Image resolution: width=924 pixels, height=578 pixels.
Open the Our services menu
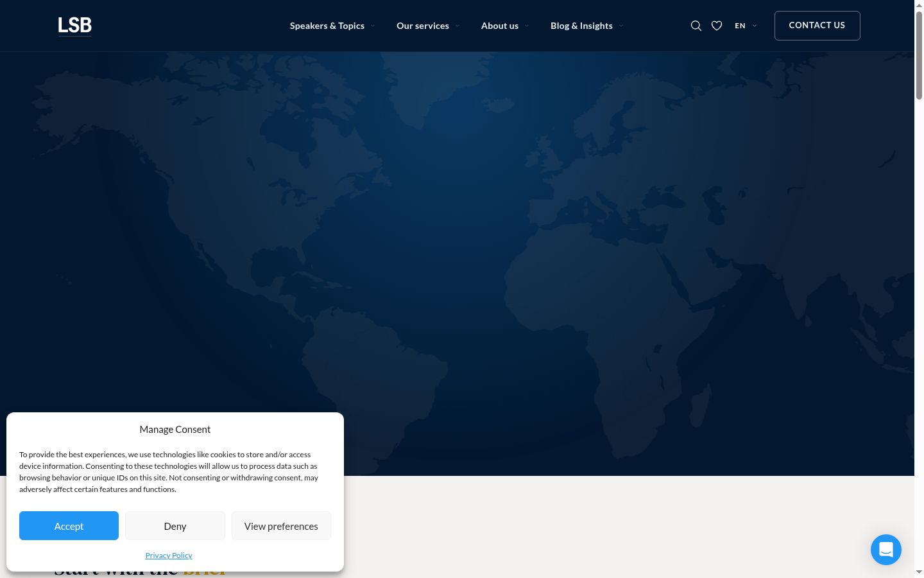click(423, 26)
